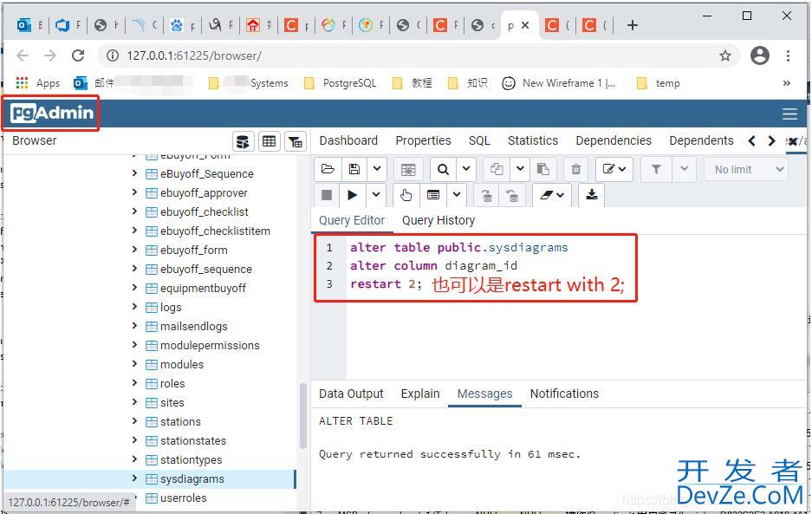Viewport: 812px width, 514px height.
Task: Select the equipmentbuyoff table
Action: click(x=203, y=288)
